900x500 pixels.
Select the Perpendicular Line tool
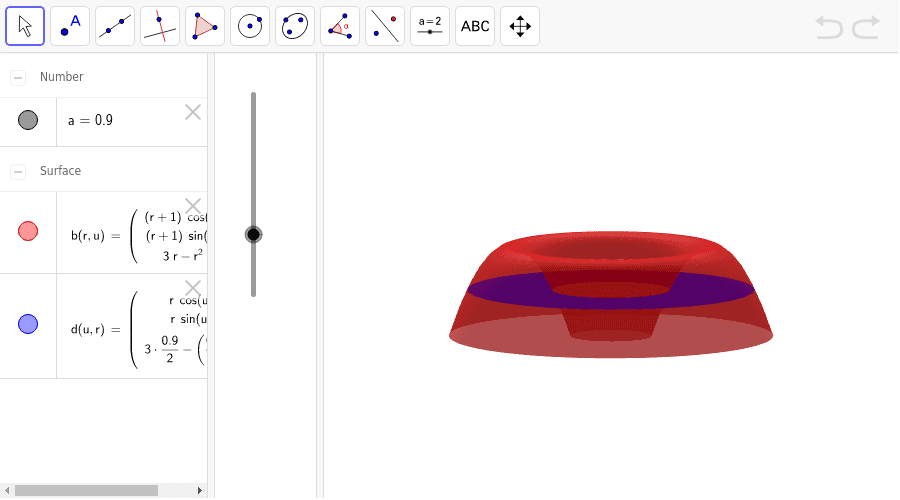coord(160,26)
